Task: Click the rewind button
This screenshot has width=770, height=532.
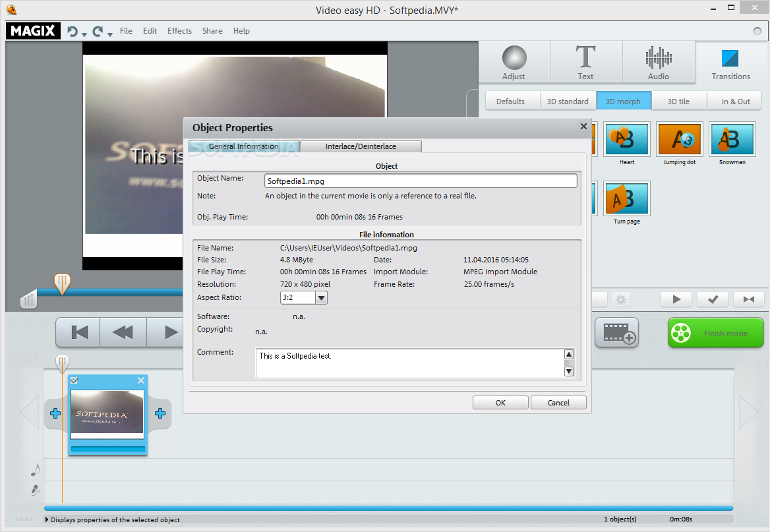Action: click(123, 332)
